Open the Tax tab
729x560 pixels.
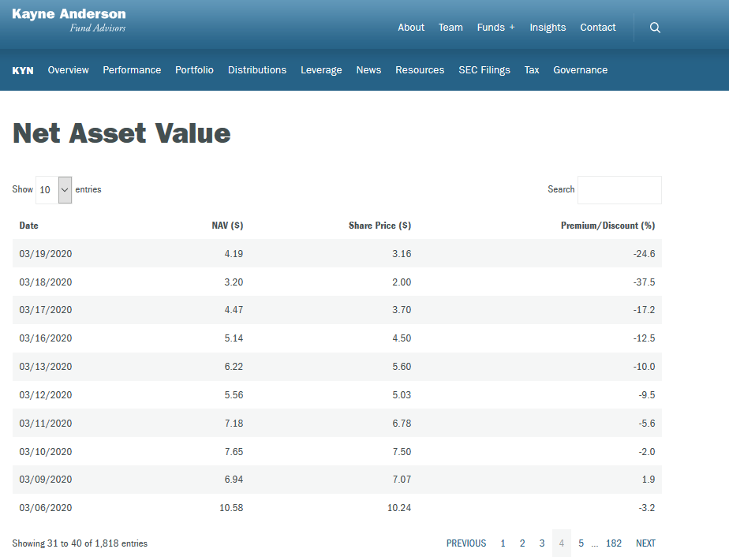tap(532, 70)
